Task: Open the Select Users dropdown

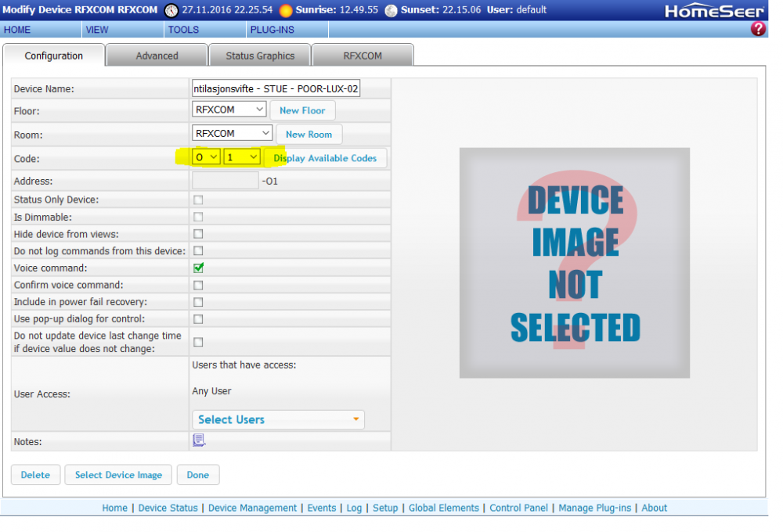Action: click(x=278, y=420)
